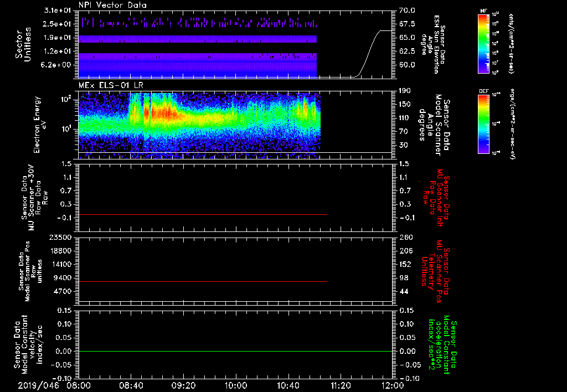Click the red line in MU Scanner +30V panel

203,214
